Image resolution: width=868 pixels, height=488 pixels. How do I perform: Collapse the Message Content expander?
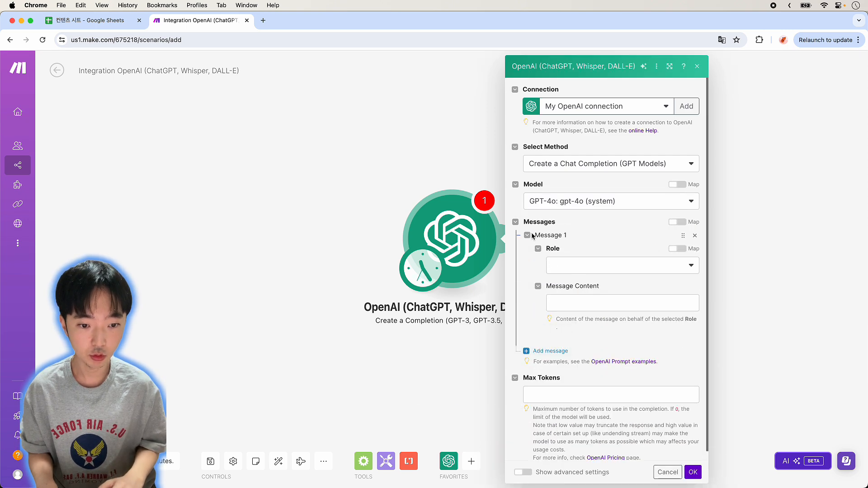[x=538, y=286]
